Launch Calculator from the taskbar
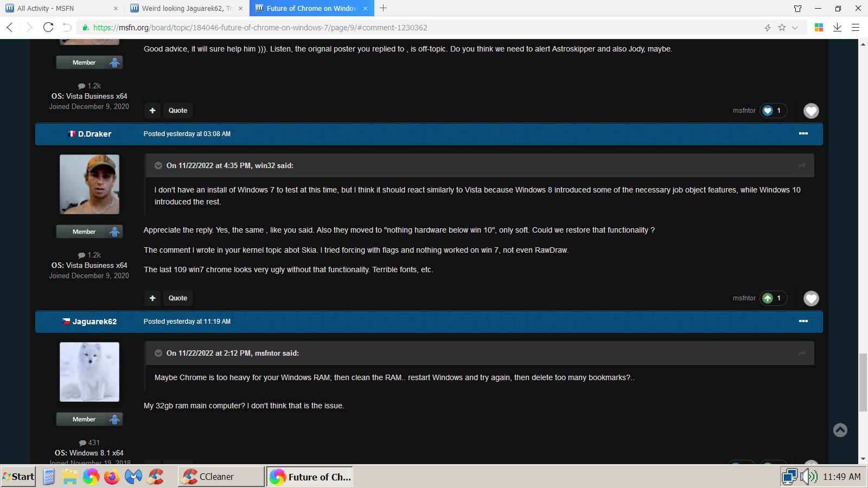 tap(49, 477)
